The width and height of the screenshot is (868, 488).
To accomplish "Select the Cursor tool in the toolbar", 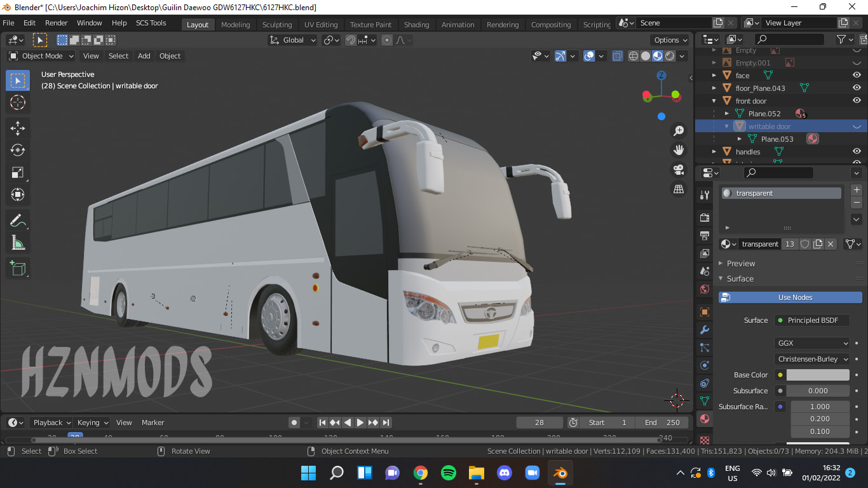I will tap(18, 102).
